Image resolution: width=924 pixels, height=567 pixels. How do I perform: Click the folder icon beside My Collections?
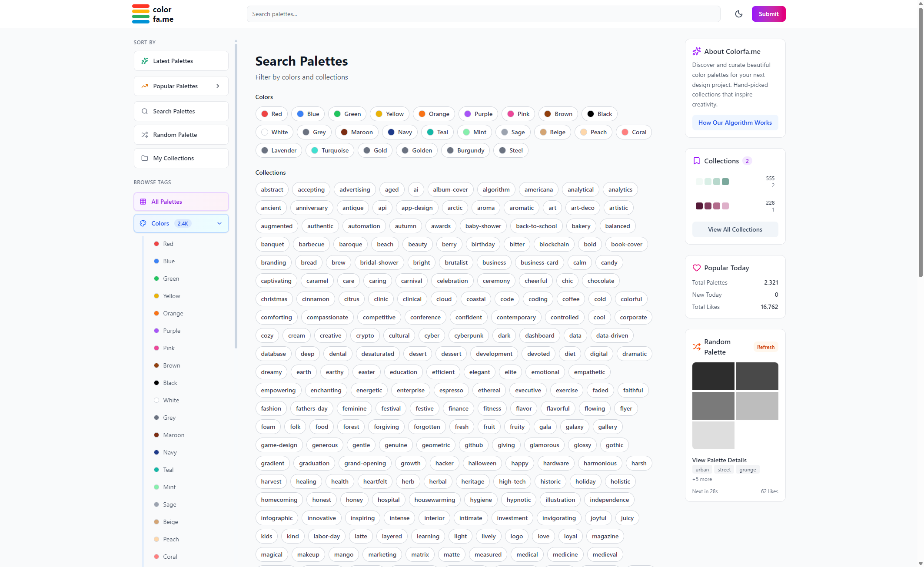coord(145,158)
